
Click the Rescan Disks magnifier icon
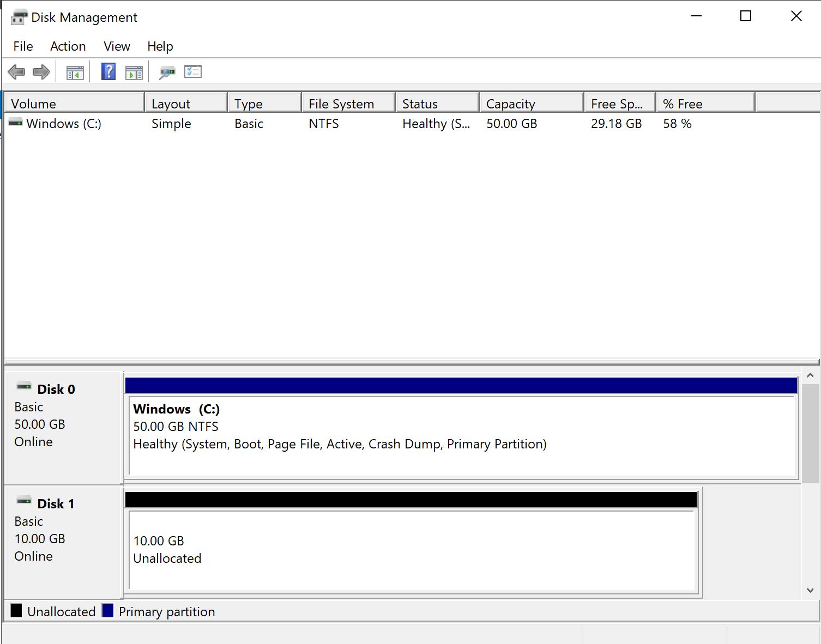tap(167, 72)
